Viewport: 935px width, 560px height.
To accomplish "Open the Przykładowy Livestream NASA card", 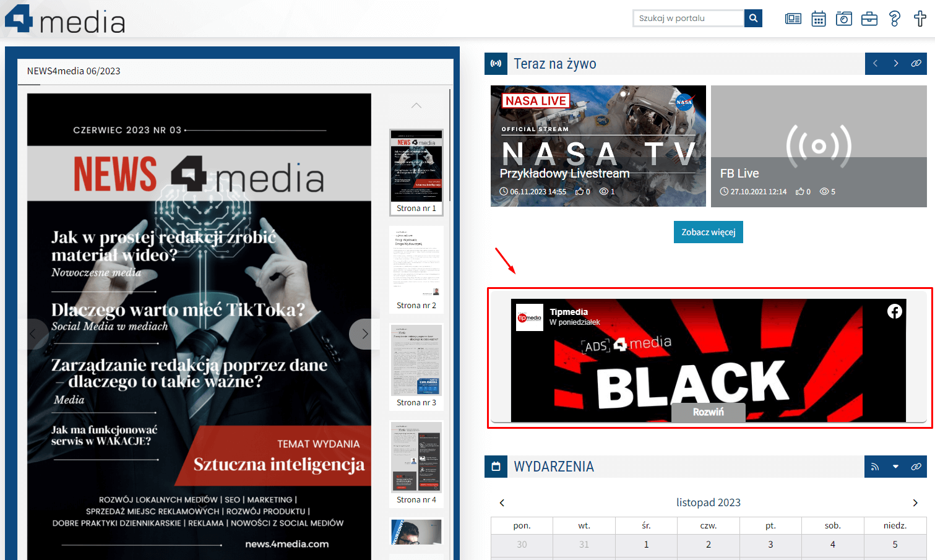I will (598, 146).
